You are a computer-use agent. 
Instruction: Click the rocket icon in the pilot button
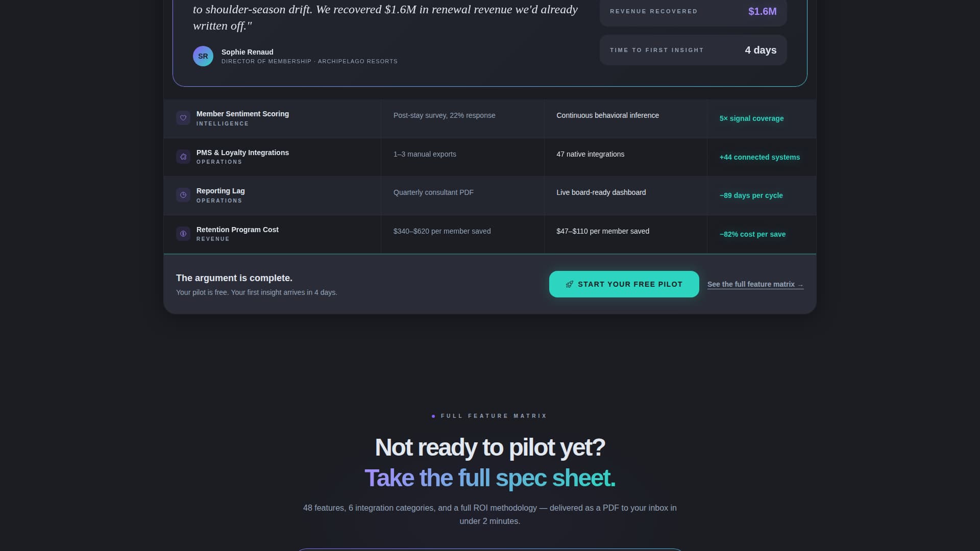point(570,284)
